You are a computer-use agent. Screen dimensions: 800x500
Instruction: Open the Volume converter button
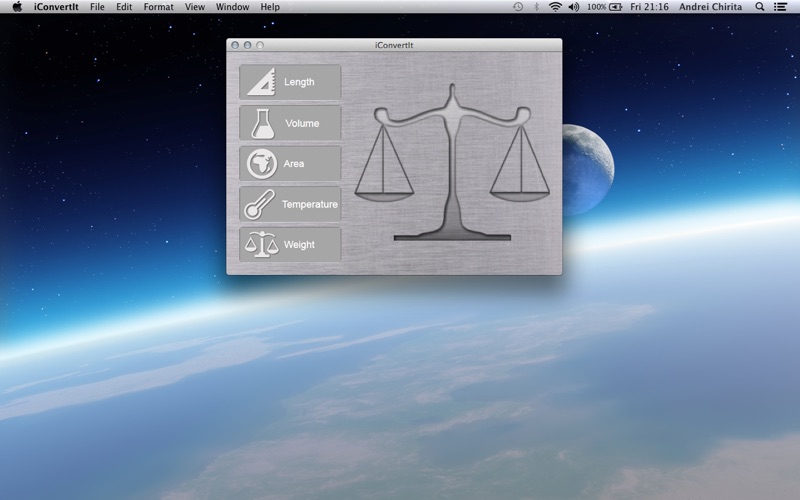click(290, 123)
